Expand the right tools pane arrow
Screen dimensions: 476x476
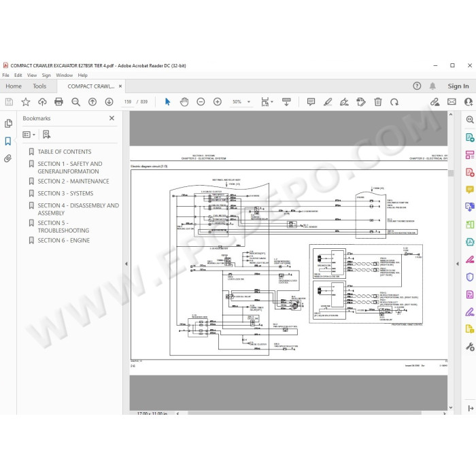(457, 264)
